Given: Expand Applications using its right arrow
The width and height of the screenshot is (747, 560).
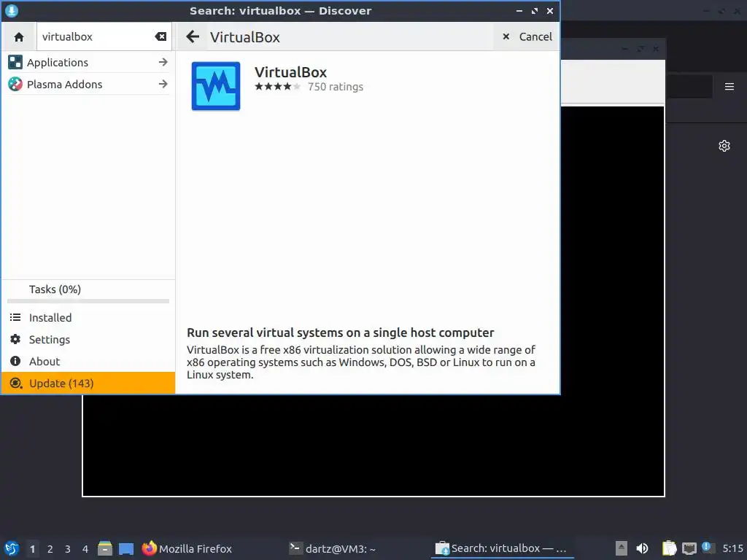Looking at the screenshot, I should coord(163,63).
